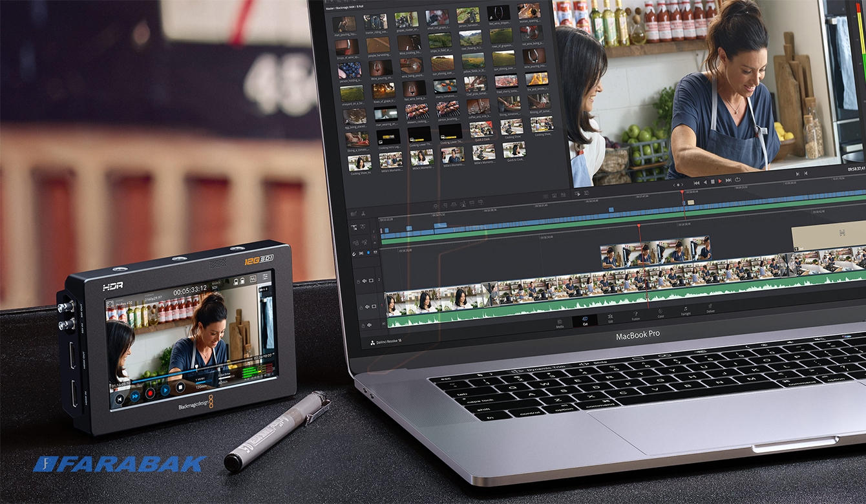Tap the ProRes 422 codec label
The width and height of the screenshot is (866, 504).
point(124,303)
